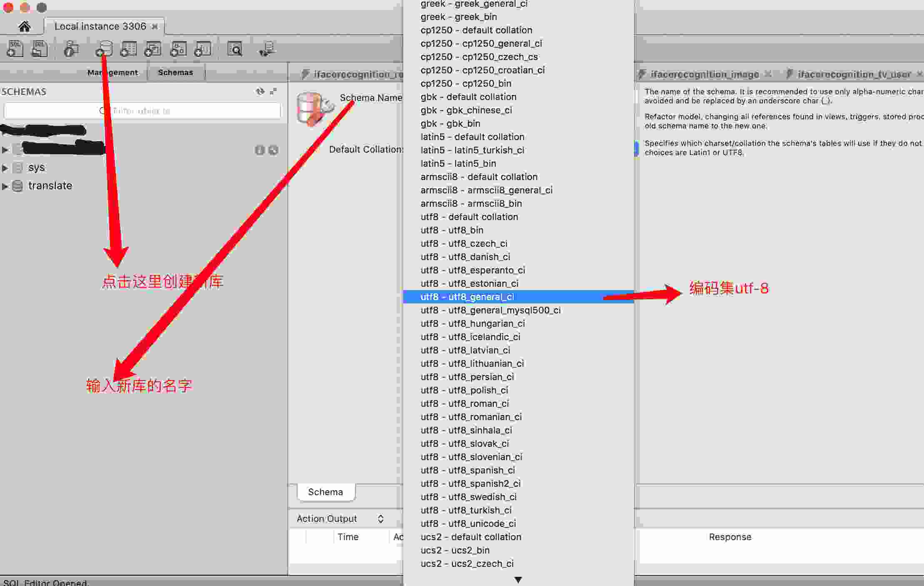Image resolution: width=924 pixels, height=586 pixels.
Task: Choose gbk - gbk_chinese_ci
Action: tap(519, 110)
